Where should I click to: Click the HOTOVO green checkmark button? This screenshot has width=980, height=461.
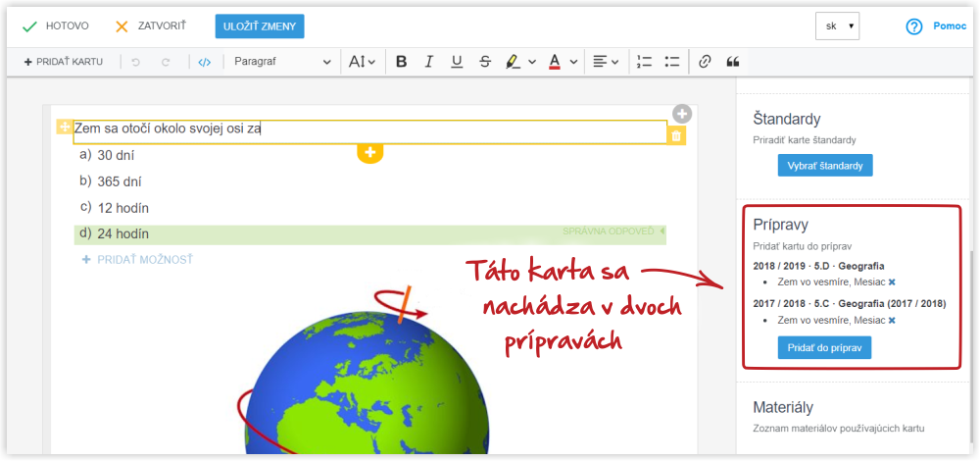tap(55, 26)
